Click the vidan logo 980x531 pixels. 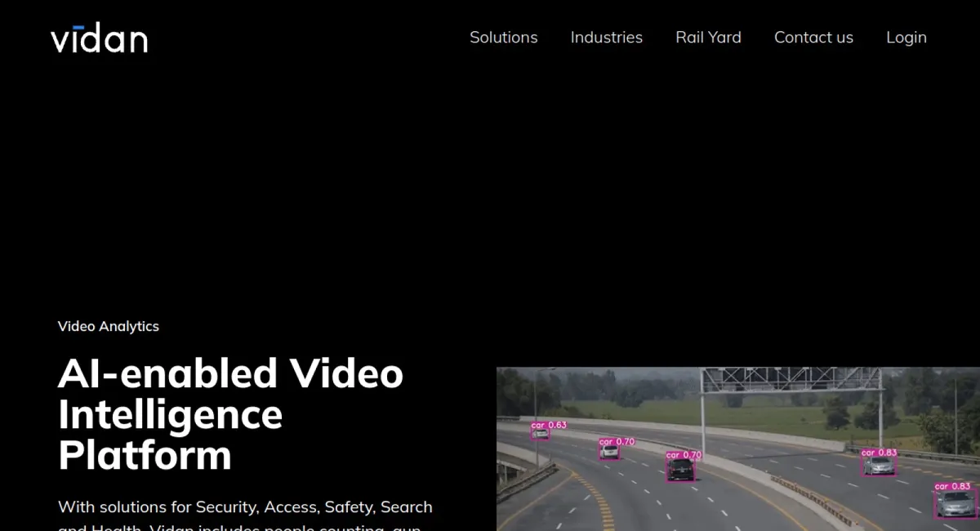(x=99, y=38)
